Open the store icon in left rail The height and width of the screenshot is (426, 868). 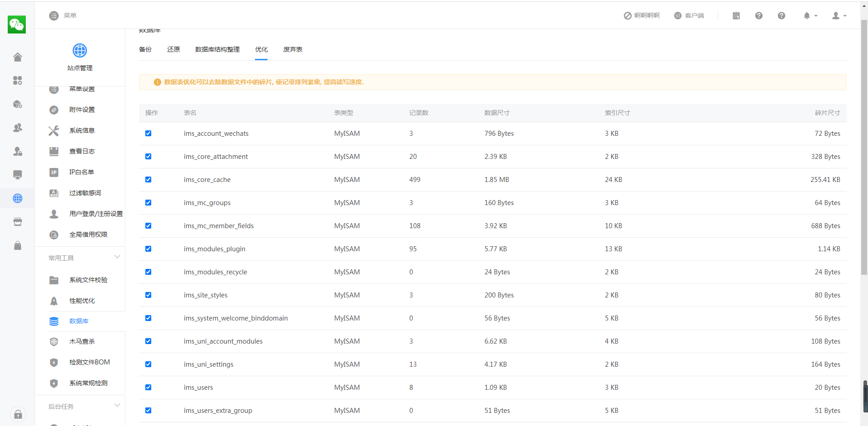(18, 222)
